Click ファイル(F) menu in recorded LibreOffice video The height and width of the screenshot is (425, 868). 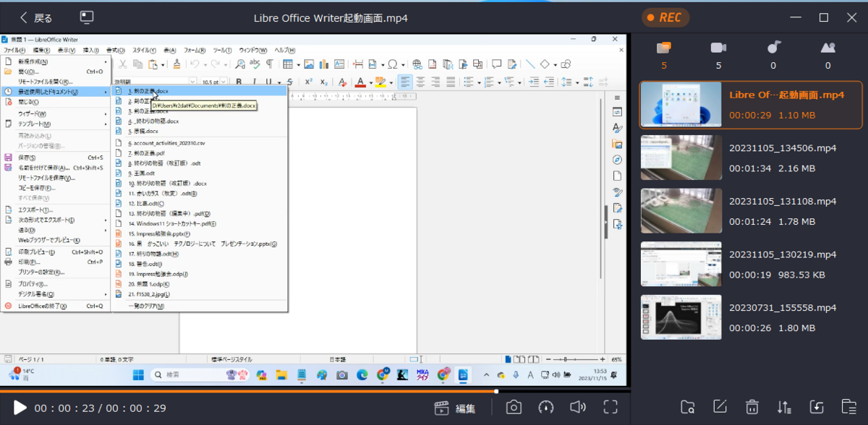point(14,51)
